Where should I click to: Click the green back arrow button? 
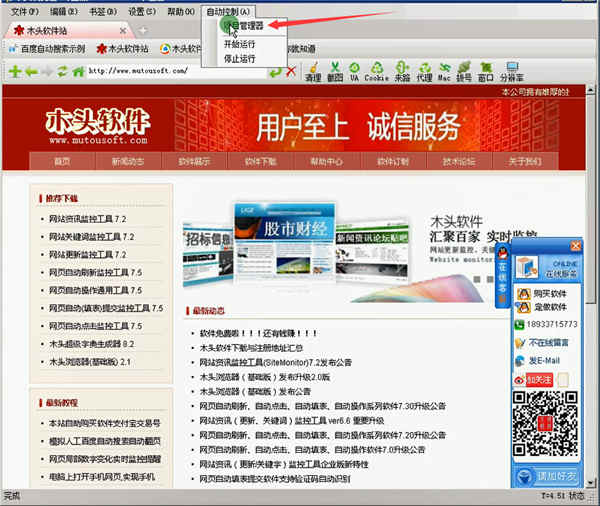pos(31,71)
